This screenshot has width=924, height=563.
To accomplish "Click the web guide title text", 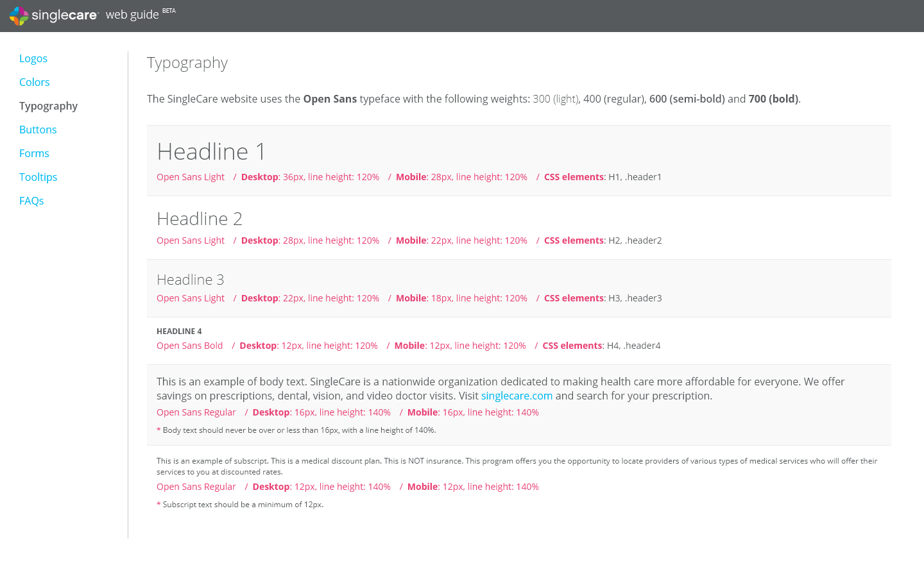I will point(132,15).
